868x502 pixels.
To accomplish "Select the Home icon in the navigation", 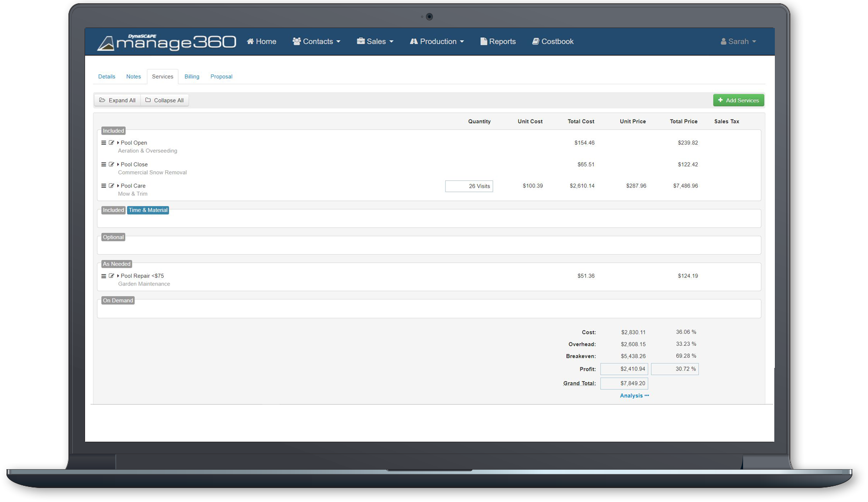I will 249,41.
